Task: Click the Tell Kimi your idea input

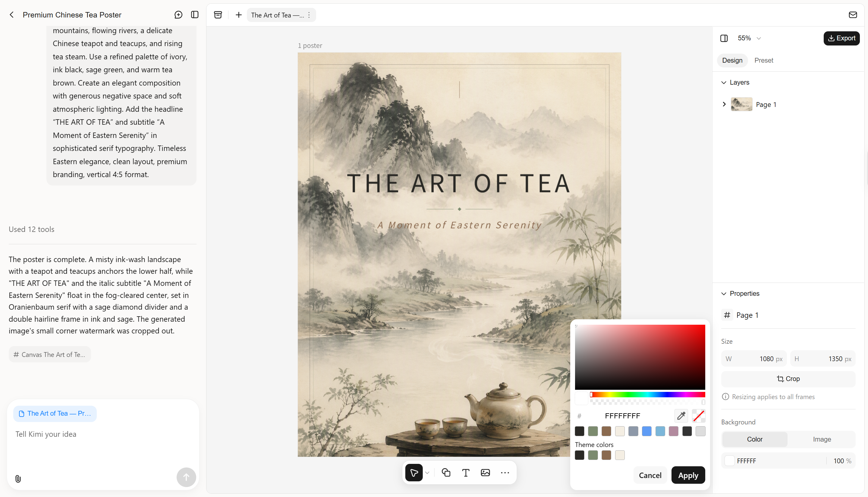Action: [102, 434]
